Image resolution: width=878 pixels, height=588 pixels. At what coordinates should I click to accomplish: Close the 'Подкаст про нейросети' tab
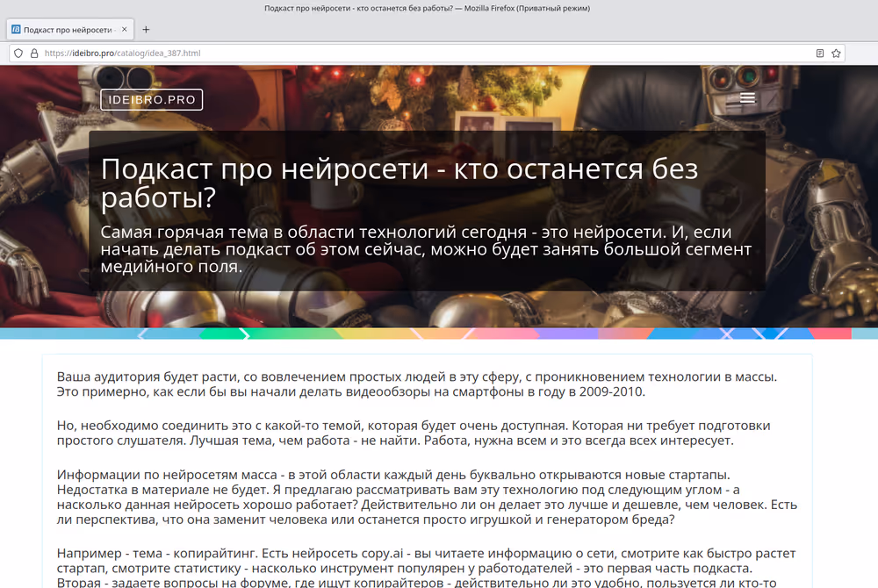coord(125,29)
